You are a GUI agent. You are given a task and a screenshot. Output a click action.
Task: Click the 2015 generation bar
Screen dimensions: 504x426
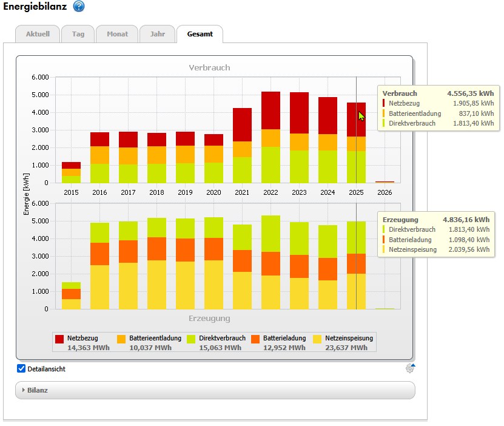coord(71,296)
